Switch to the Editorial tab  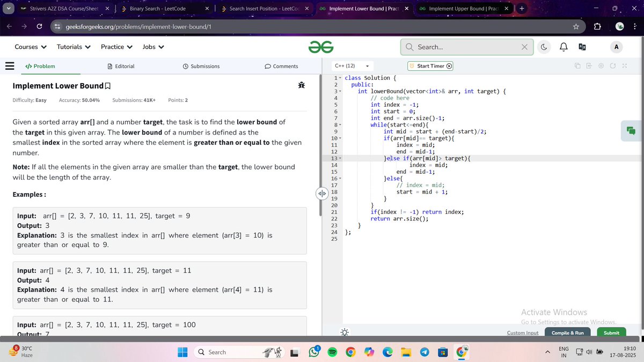(x=121, y=66)
